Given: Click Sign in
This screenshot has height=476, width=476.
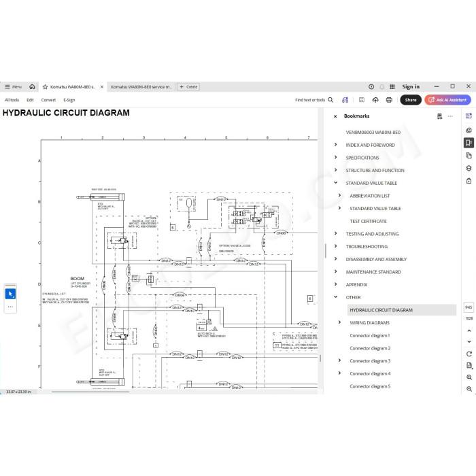Looking at the screenshot, I should click(x=411, y=87).
